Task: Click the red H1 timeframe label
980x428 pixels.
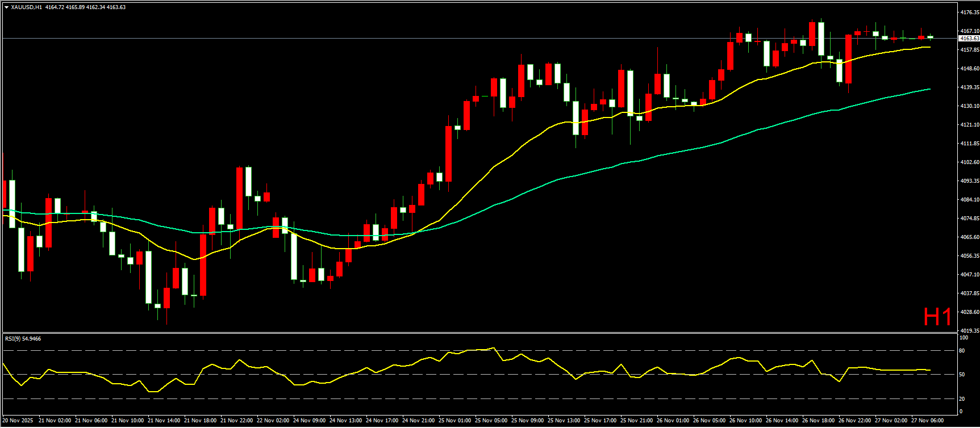Action: (x=937, y=317)
